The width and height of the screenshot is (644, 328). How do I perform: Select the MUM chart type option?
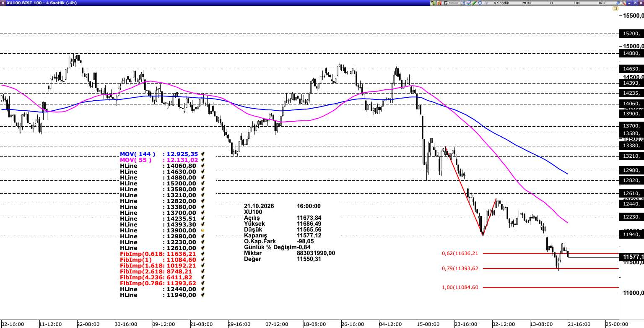coord(527,3)
